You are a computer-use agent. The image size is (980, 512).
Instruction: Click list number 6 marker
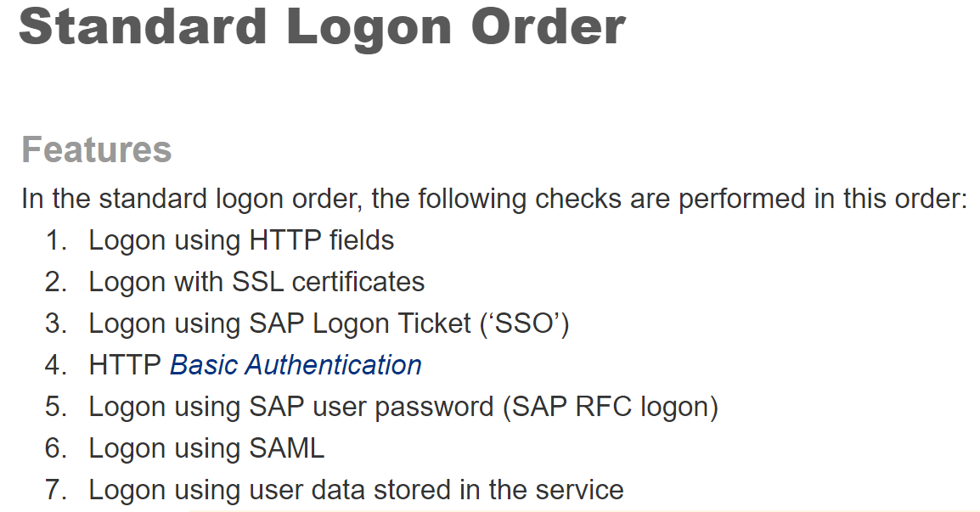pos(56,448)
